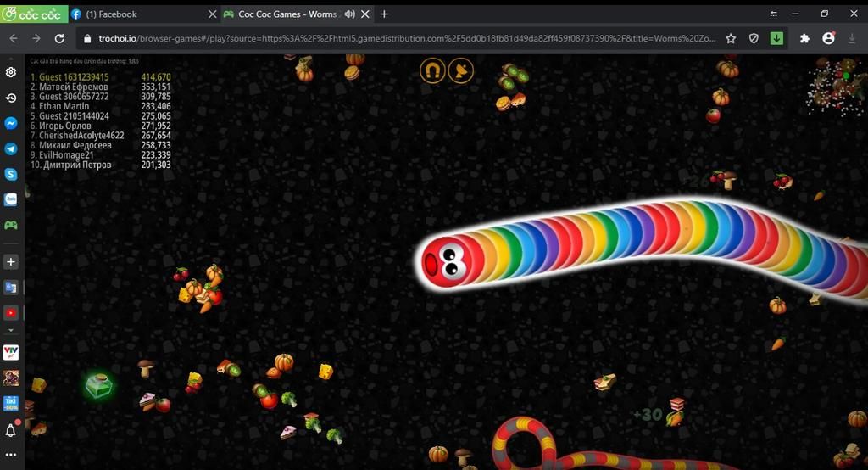Screen dimensions: 868x470
Task: Open Messenger in the sidebar
Action: tap(10, 123)
